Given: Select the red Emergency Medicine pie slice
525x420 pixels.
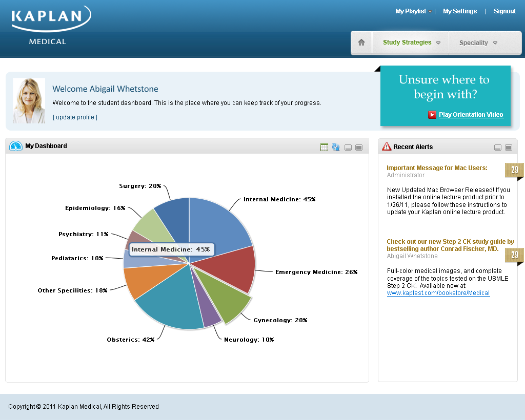Looking at the screenshot, I should click(231, 269).
